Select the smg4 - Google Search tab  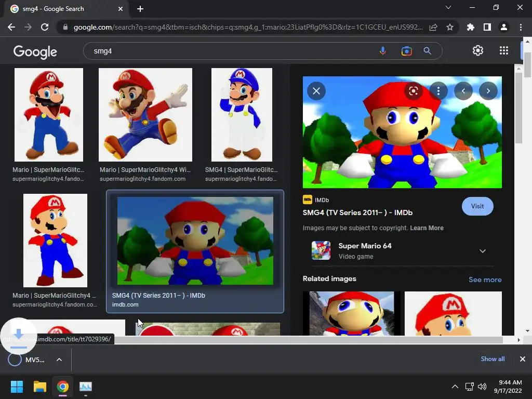tap(66, 9)
